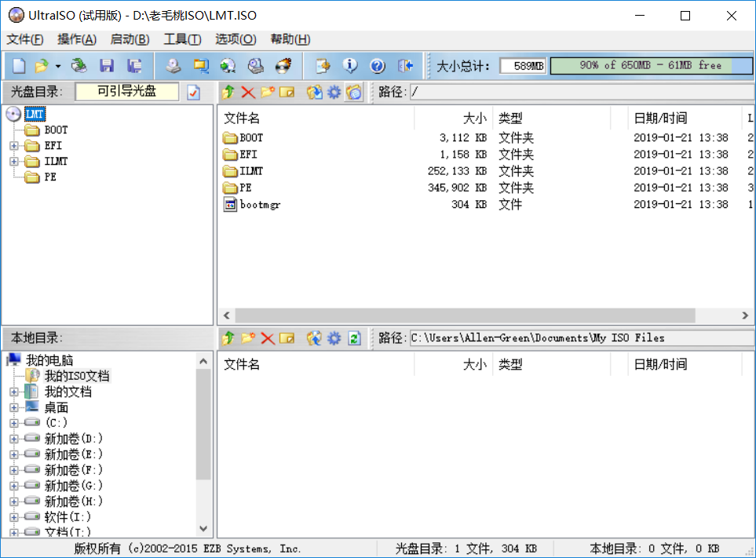This screenshot has width=756, height=558.
Task: Click the yellow Convert image icon in the toolbar
Action: pos(200,66)
